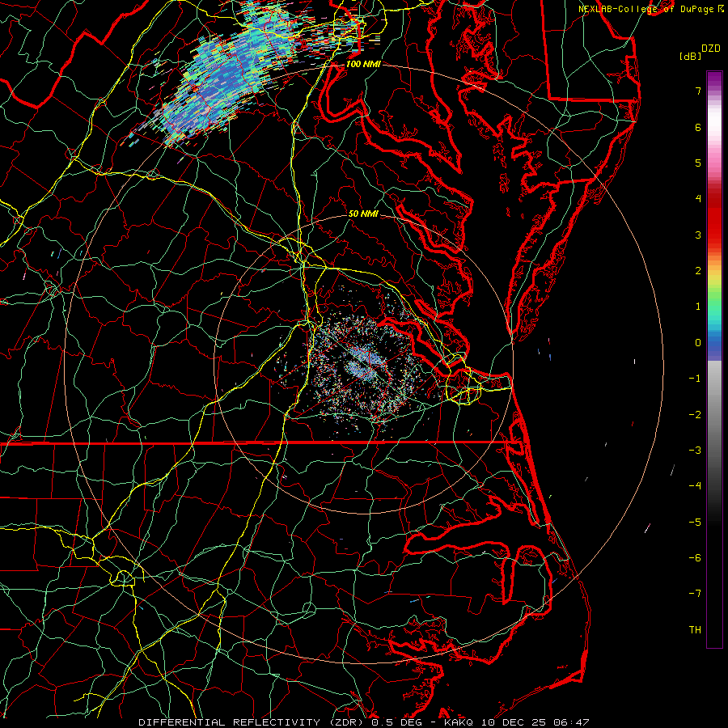Click the 0.5 DEG elevation text

[x=397, y=722]
